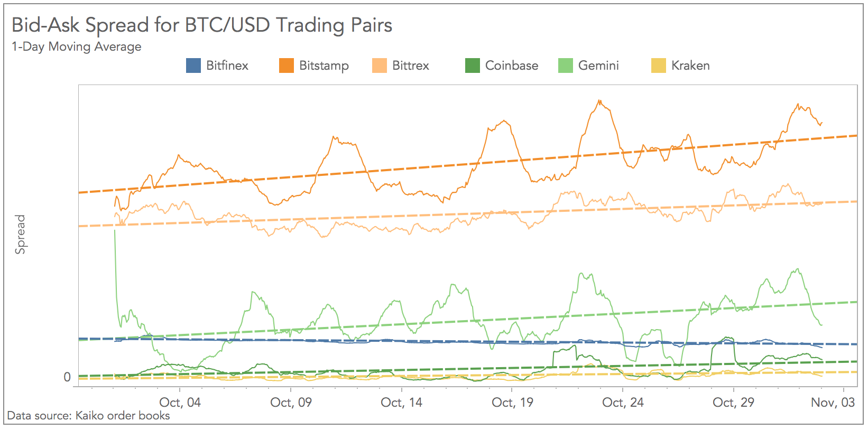Click the Coinbase dark green legend swatch
Screen dimensions: 868x430
pos(473,66)
